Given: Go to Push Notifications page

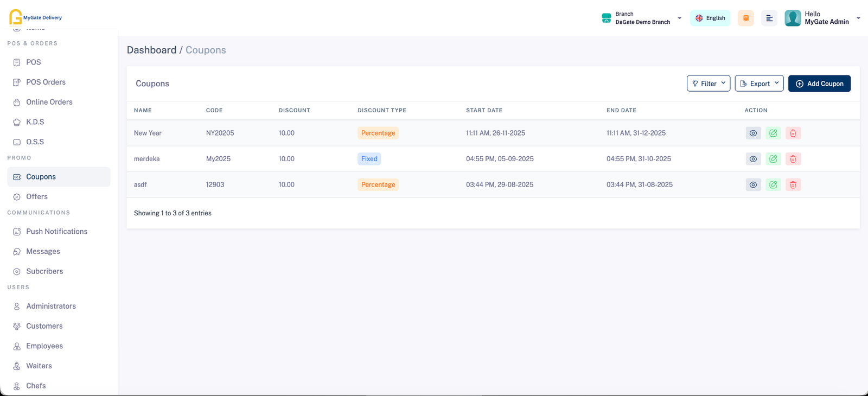Looking at the screenshot, I should click(x=56, y=232).
